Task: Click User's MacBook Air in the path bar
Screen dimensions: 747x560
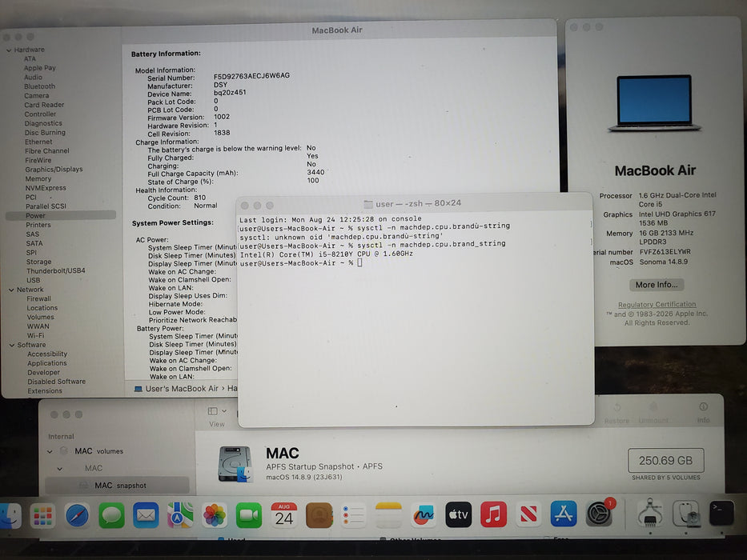Action: [182, 389]
